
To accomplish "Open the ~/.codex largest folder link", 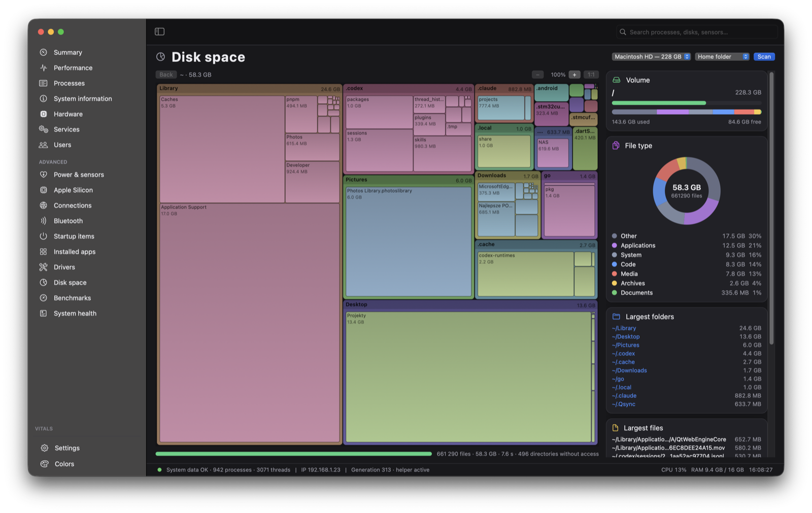I will pyautogui.click(x=623, y=354).
